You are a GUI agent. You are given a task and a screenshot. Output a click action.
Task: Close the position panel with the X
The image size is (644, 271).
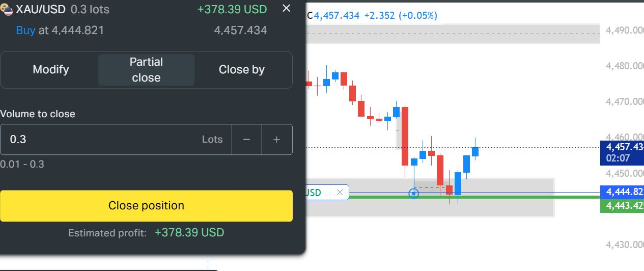click(x=287, y=8)
